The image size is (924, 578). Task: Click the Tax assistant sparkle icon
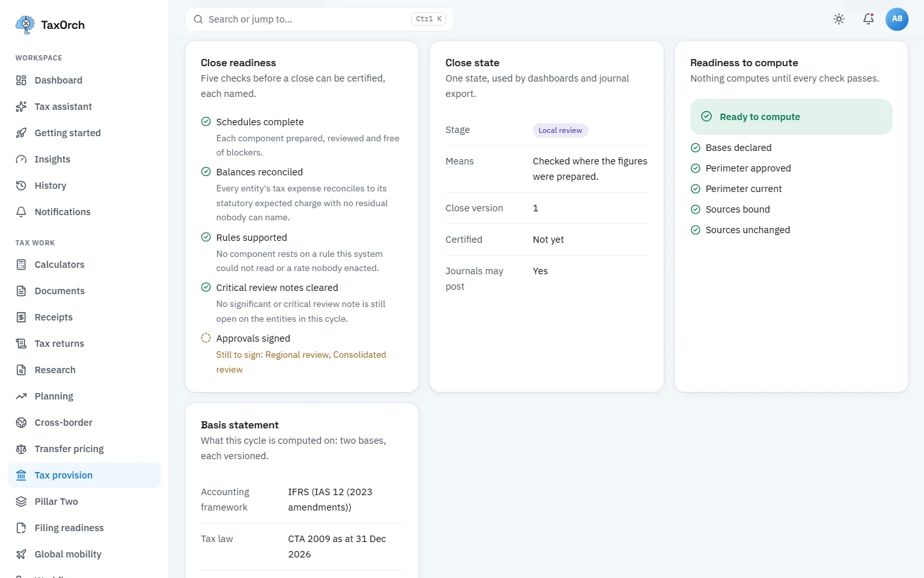[21, 107]
